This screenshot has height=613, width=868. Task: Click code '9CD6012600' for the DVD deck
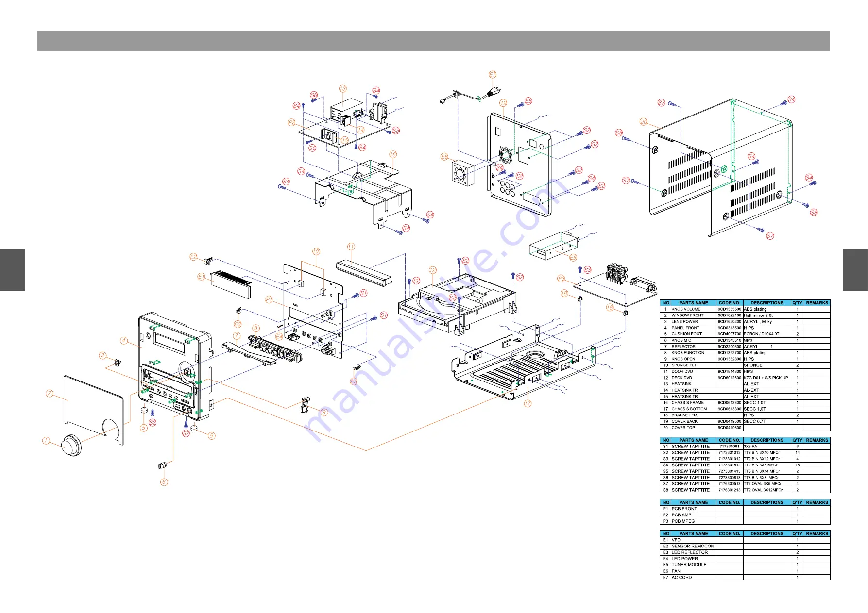click(x=730, y=378)
